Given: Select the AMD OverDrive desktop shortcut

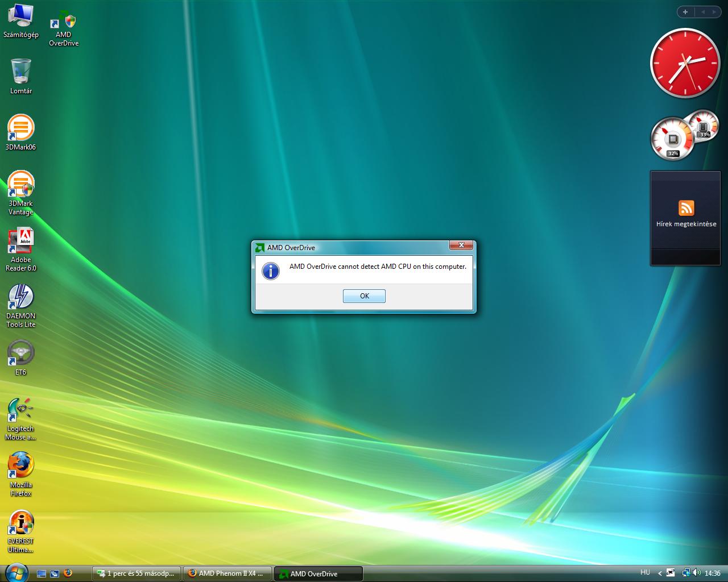Looking at the screenshot, I should point(64,28).
